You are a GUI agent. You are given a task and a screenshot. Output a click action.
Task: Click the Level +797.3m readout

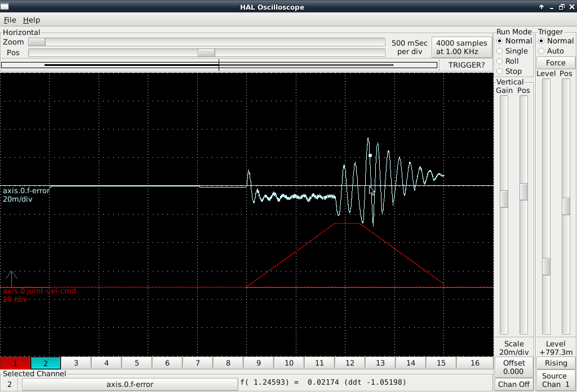pyautogui.click(x=556, y=348)
